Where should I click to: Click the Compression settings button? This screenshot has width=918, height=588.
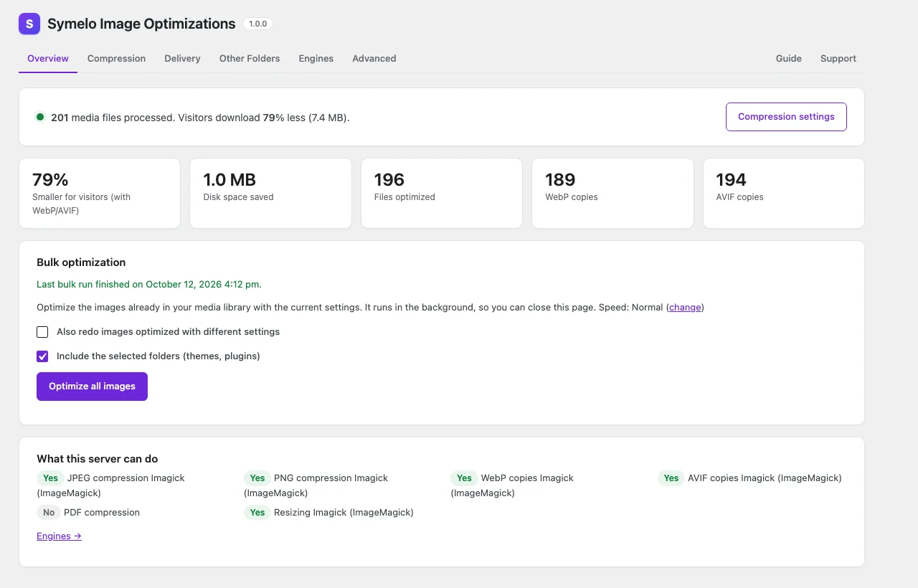(x=786, y=117)
